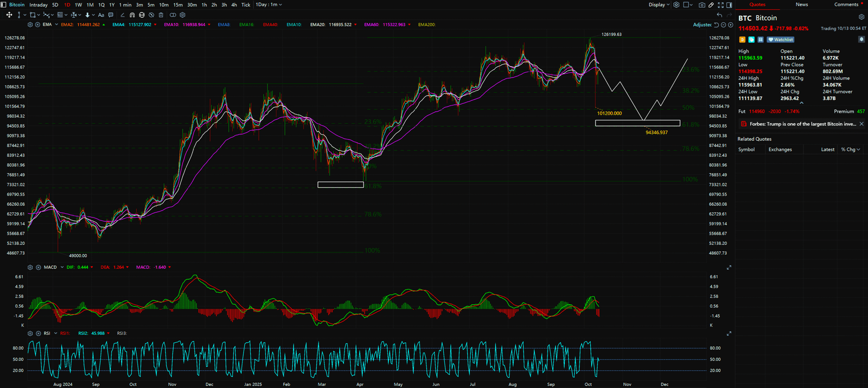Click the price alert bell icon
Screen dimensions: 868x388
[861, 40]
